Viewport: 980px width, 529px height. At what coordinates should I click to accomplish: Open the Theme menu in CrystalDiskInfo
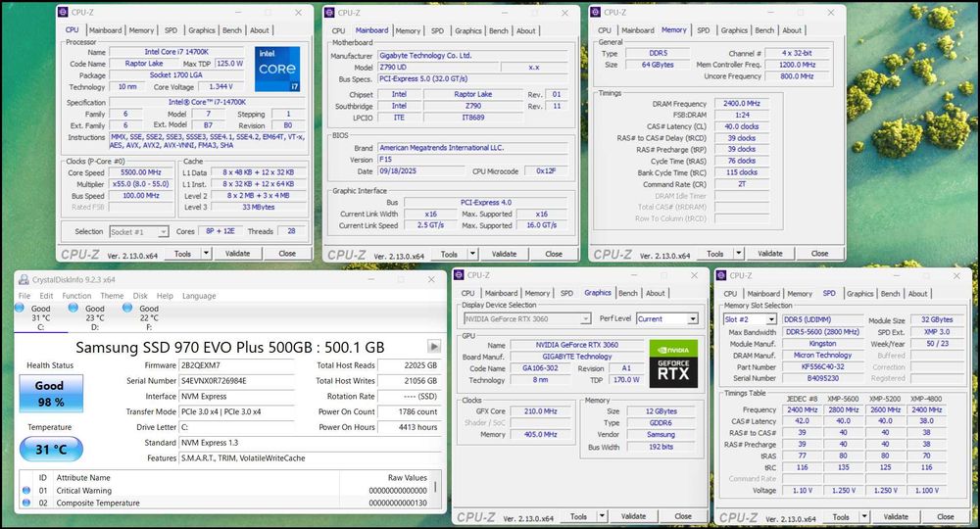coord(112,296)
